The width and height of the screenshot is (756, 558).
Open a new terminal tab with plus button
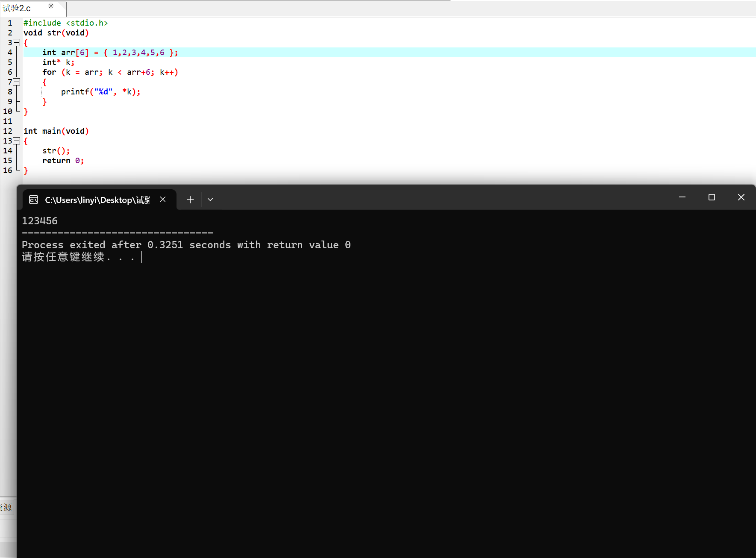[190, 200]
